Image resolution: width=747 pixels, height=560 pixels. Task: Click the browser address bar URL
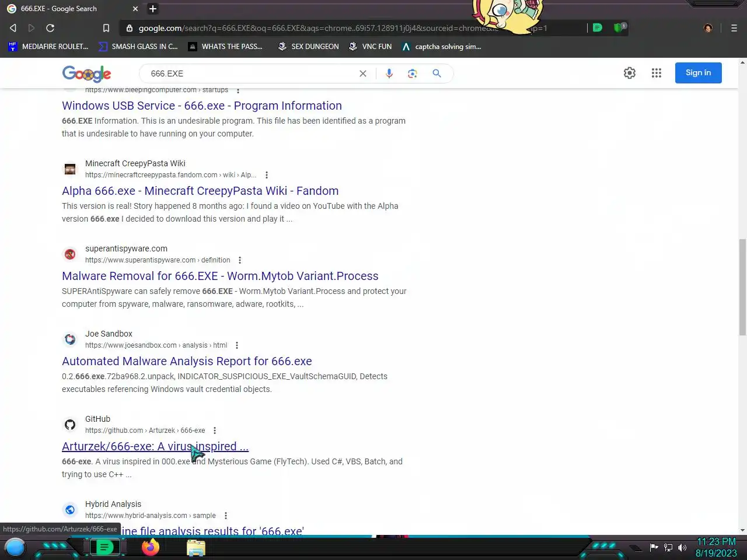pyautogui.click(x=343, y=28)
